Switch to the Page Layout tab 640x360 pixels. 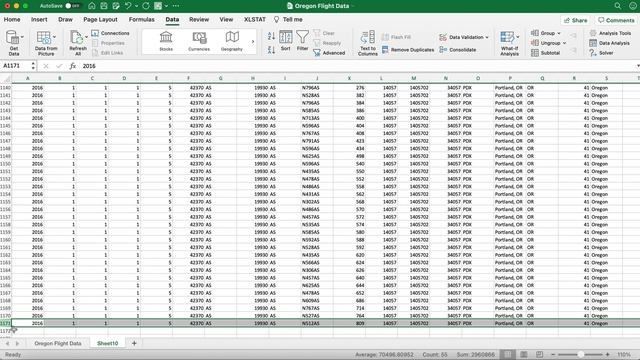(100, 20)
